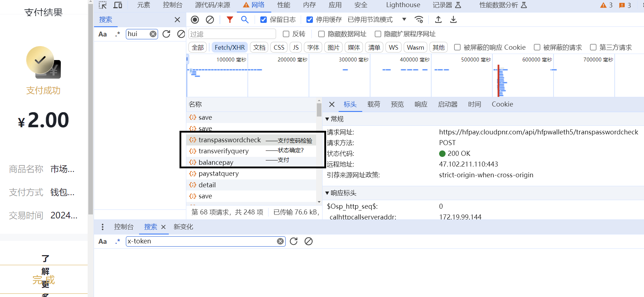Screen dimensions: 644x297
Task: Close the top search panel
Action: 177,20
